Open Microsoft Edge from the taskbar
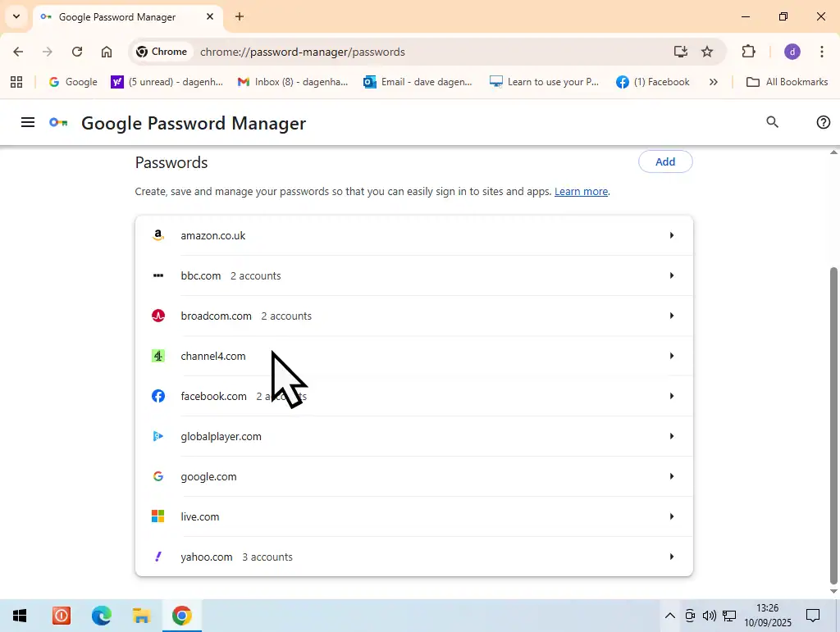 tap(102, 616)
